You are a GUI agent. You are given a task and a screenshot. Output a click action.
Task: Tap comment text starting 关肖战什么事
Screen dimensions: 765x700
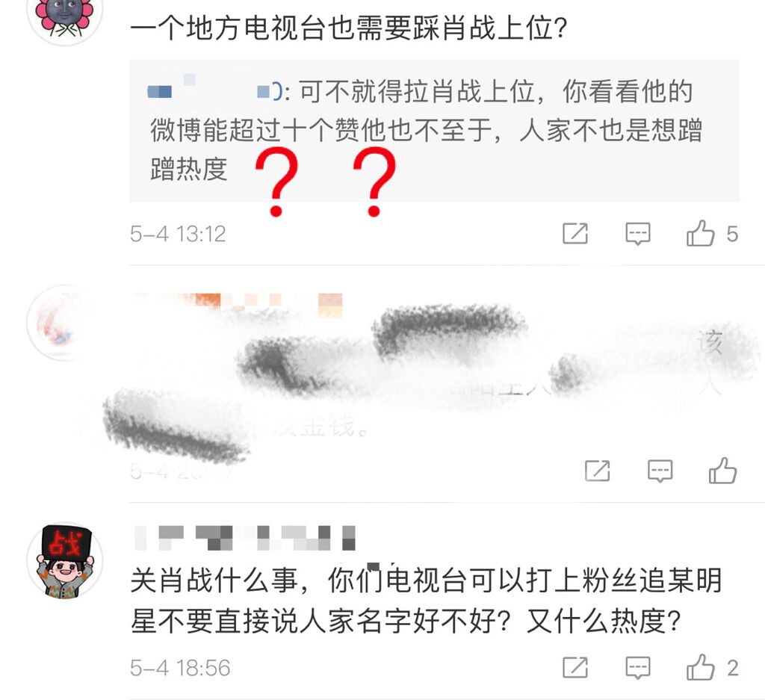426,601
